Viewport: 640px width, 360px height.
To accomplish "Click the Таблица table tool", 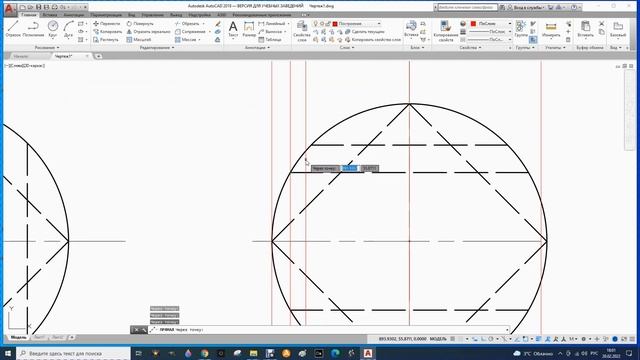I will click(270, 40).
